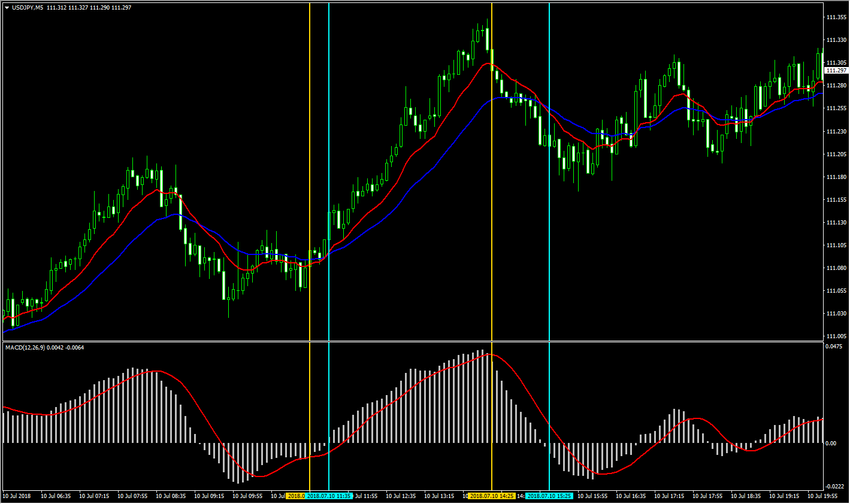Click the -0.0222 MACD scale value
This screenshot has width=850, height=504.
[834, 487]
